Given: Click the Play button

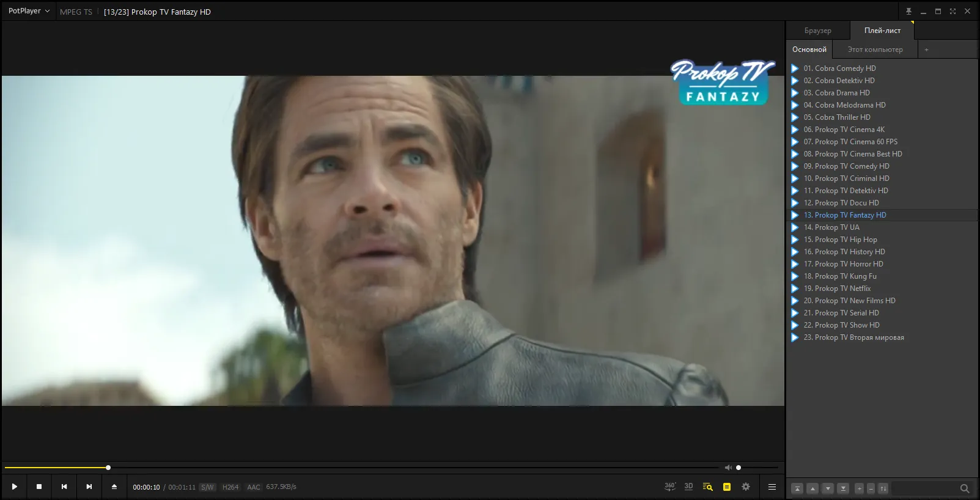Looking at the screenshot, I should click(x=14, y=487).
